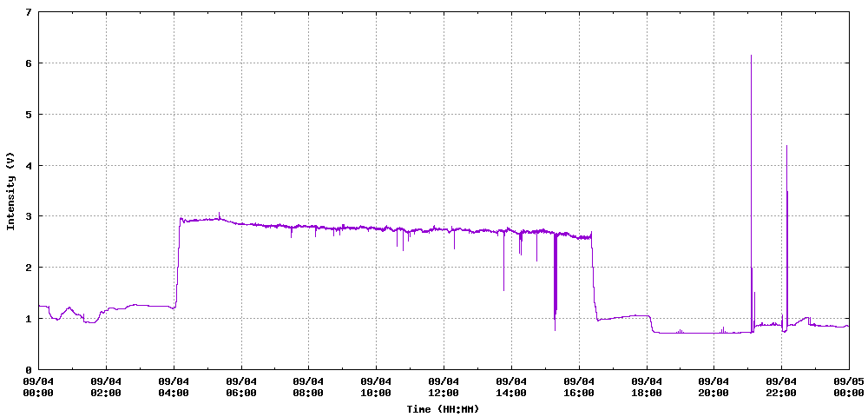Select the '09/04 08:00' x-axis label
Image resolution: width=868 pixels, height=417 pixels.
308,387
